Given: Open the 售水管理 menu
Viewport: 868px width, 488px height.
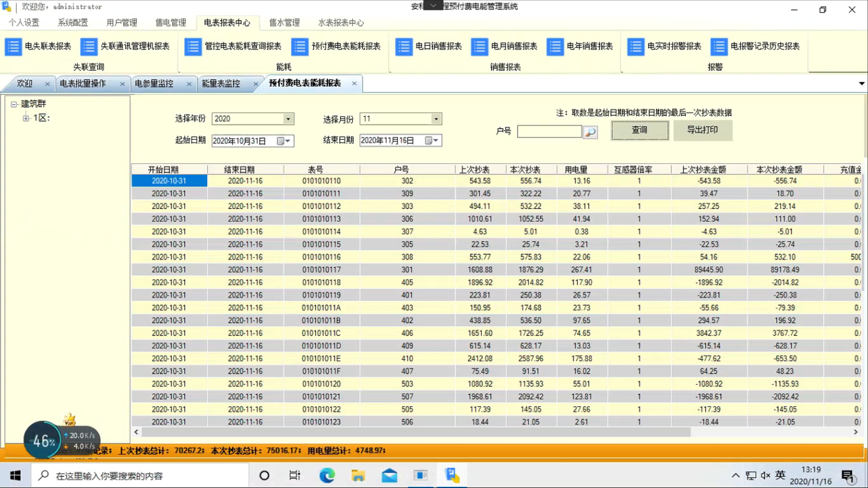Looking at the screenshot, I should [x=284, y=23].
